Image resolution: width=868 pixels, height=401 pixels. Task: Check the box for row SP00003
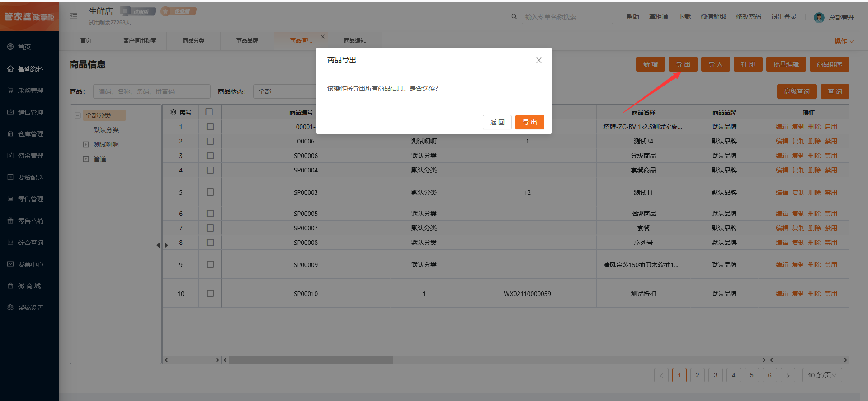coord(210,192)
